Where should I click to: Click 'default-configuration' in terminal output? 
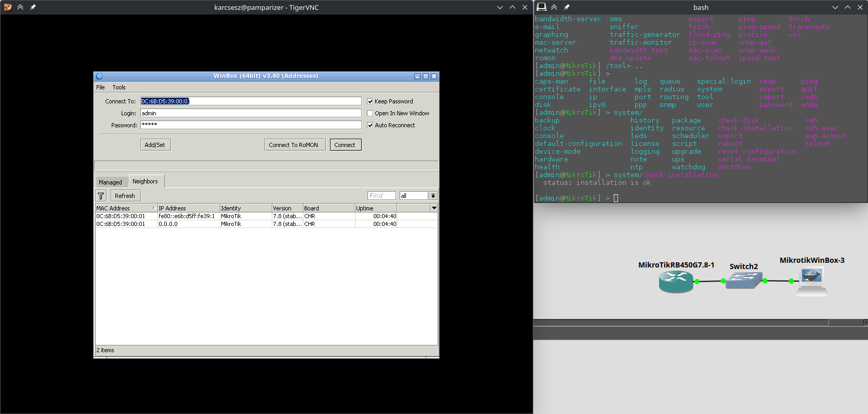[x=578, y=143]
